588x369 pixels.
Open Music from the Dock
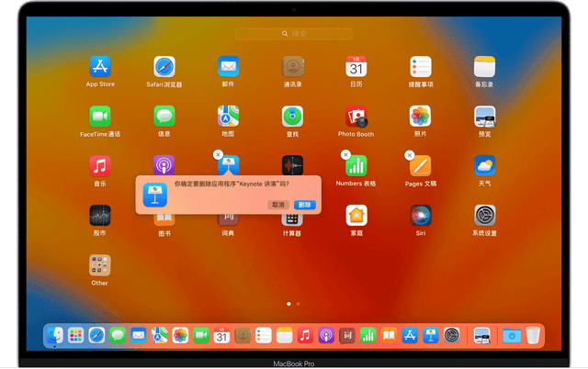coord(305,335)
